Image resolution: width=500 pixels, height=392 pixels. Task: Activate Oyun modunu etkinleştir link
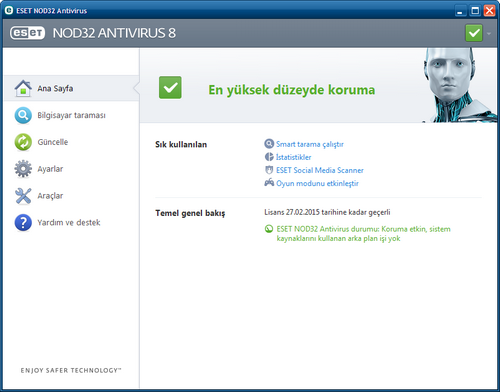[x=317, y=183]
